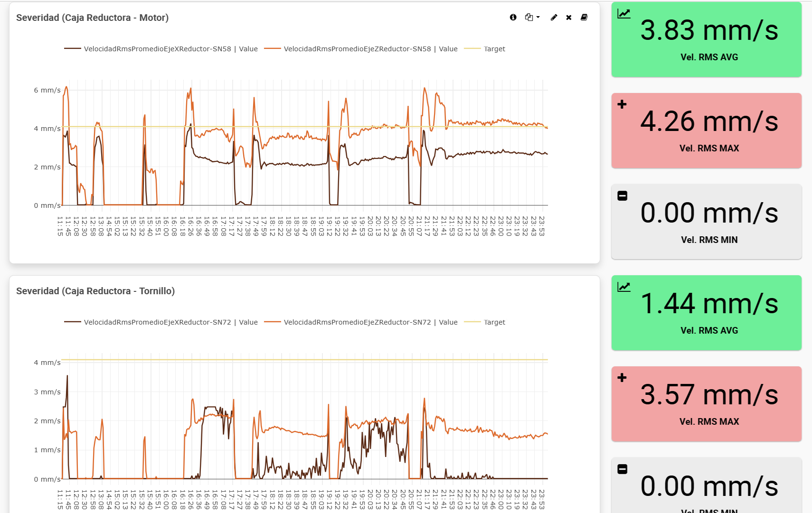Click the Motor card's 0.00 mm/s minimum value
The width and height of the screenshot is (812, 513).
[x=709, y=213]
